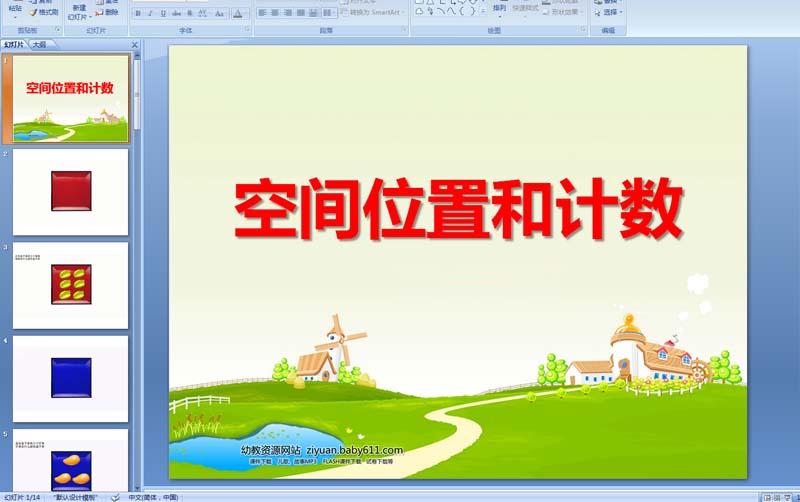
Task: Click the distributed alignment icon
Action: pyautogui.click(x=313, y=12)
